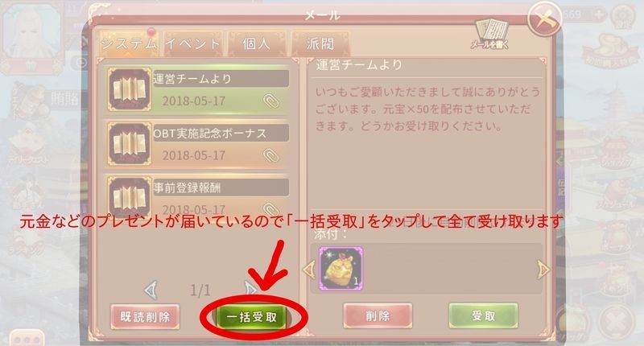
Task: Open the メールを書く compose mail icon
Action: click(x=490, y=35)
